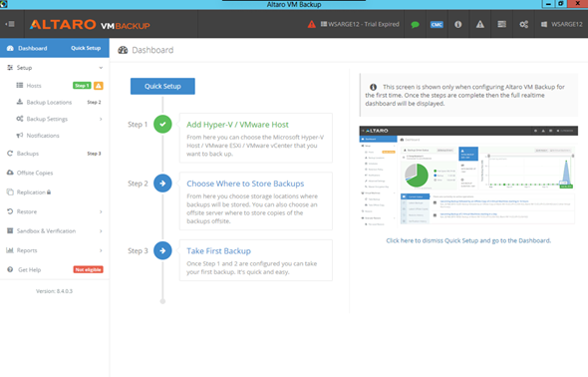Select Dashboard in the sidebar
Screen dimensions: 588x377
click(32, 48)
